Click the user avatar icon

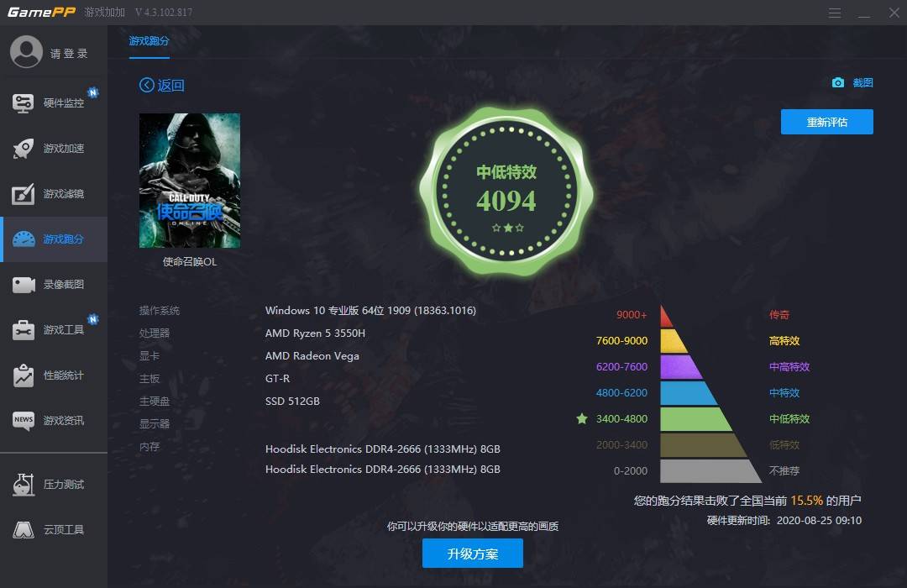coord(26,51)
